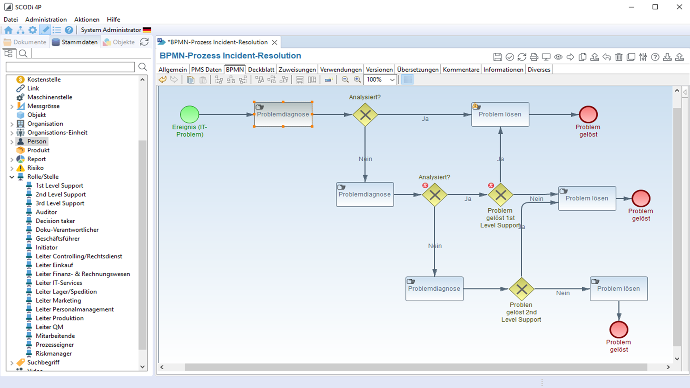Image resolution: width=690 pixels, height=388 pixels.
Task: Switch to the Zuweisungen tab
Action: click(x=297, y=70)
